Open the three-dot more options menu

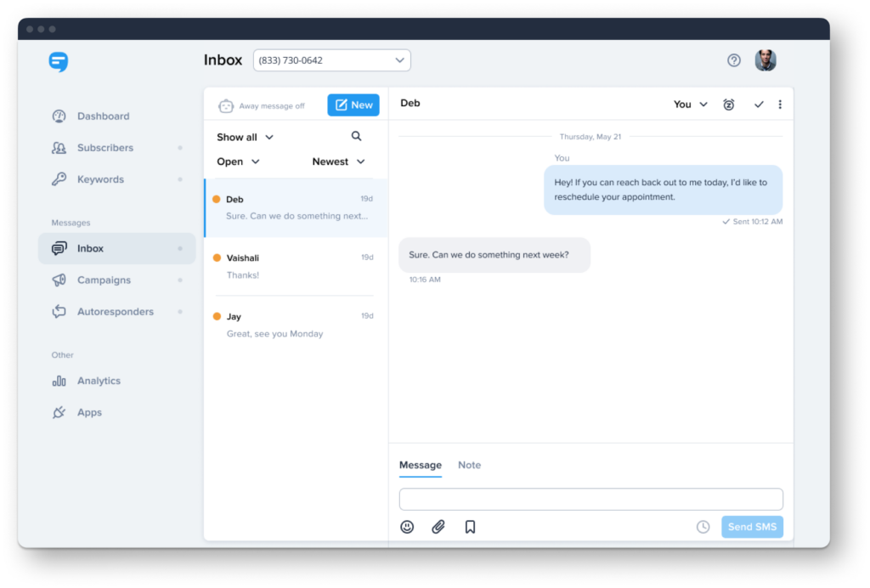coord(780,105)
